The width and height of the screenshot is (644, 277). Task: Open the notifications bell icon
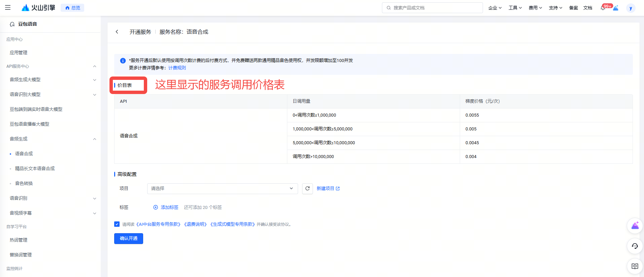(603, 8)
